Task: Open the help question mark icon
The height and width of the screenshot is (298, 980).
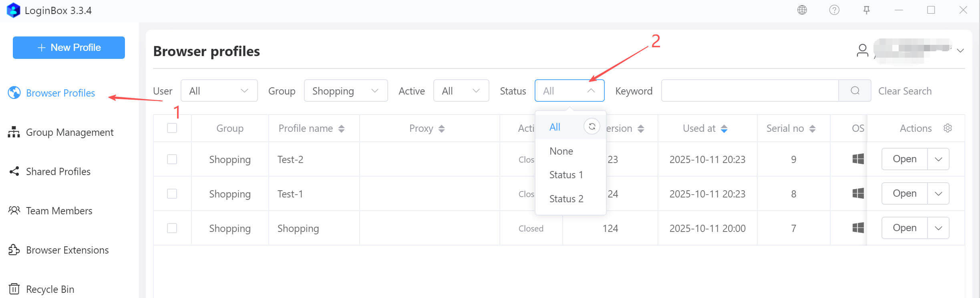Action: 834,10
